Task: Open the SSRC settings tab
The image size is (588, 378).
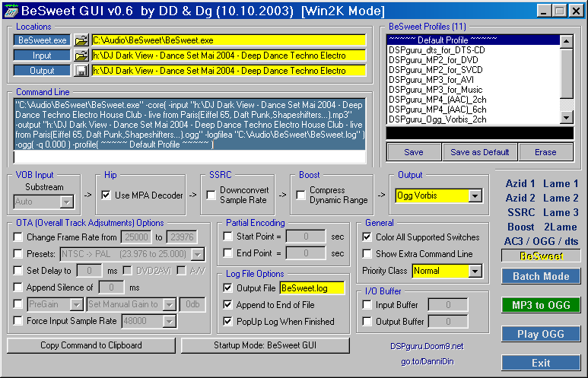Action: [521, 212]
